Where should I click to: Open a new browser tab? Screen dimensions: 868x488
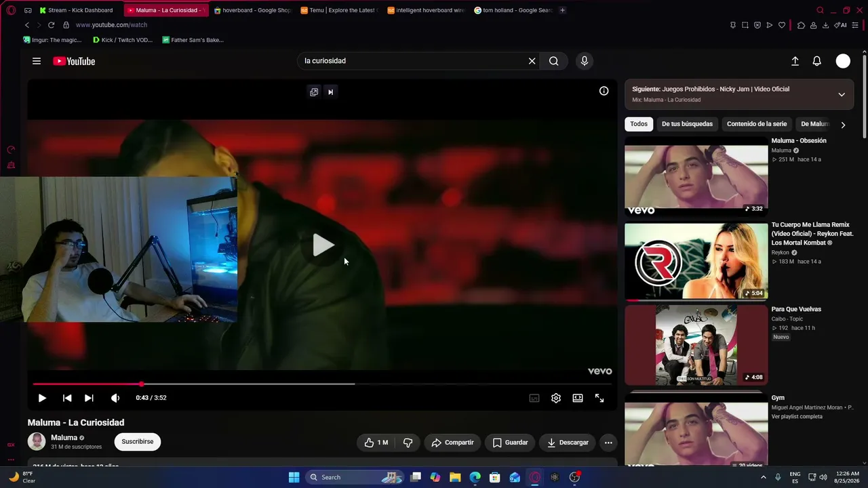(x=563, y=10)
